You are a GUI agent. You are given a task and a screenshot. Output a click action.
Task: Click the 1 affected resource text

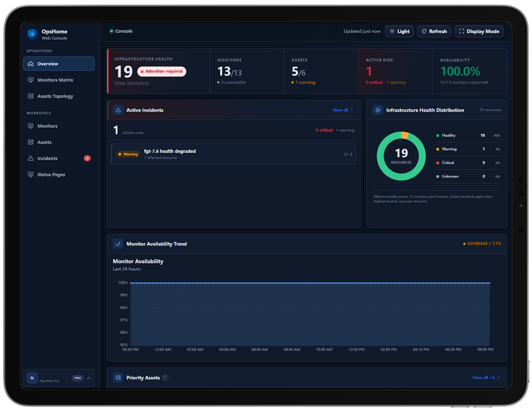tap(160, 158)
